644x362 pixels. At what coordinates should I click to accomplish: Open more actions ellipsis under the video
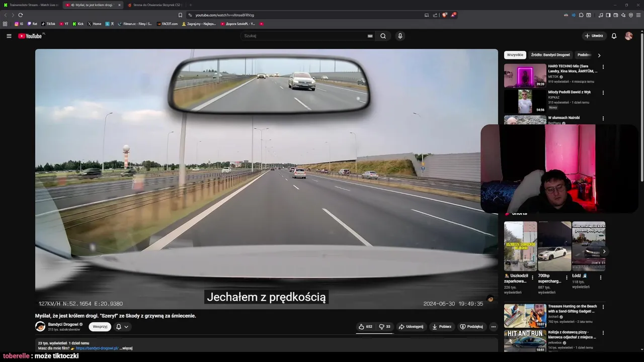point(493,327)
